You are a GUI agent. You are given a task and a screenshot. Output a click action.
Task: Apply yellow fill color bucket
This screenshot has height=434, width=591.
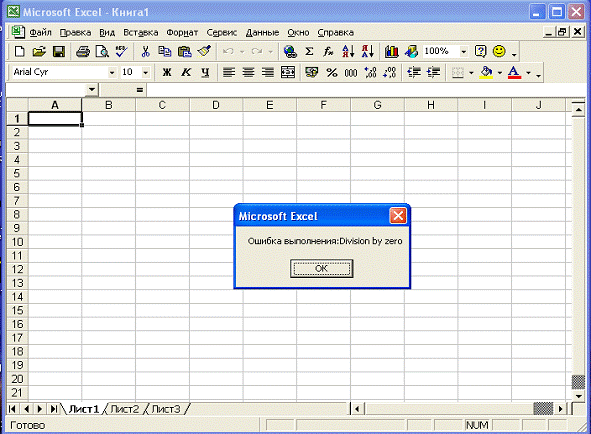pyautogui.click(x=487, y=72)
